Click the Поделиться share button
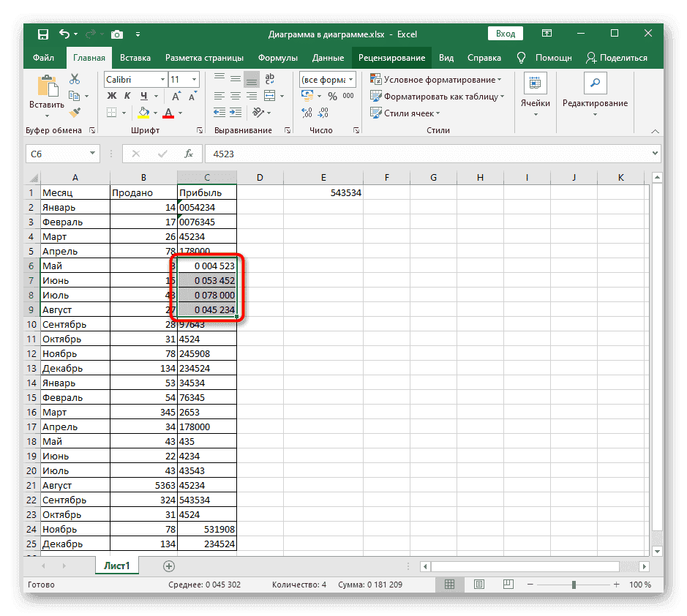The image size is (687, 616). pyautogui.click(x=617, y=58)
